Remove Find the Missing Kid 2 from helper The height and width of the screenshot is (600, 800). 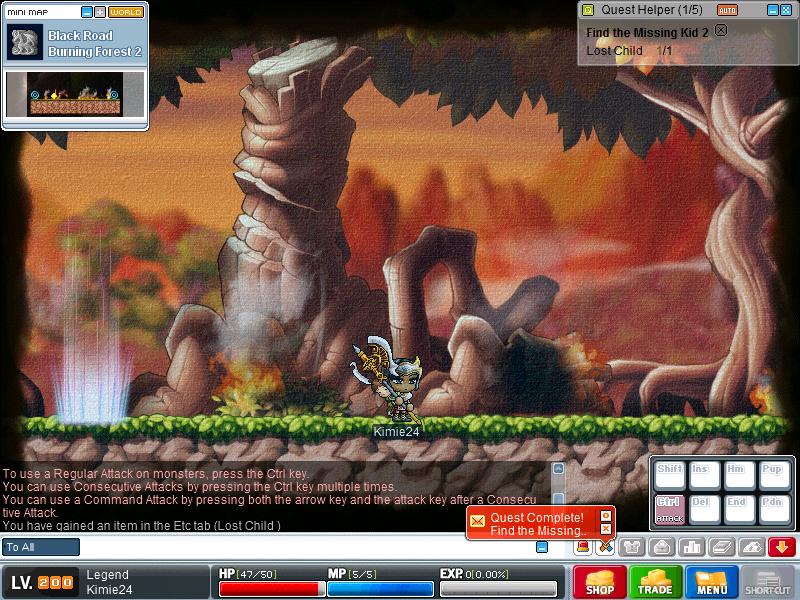coord(721,31)
